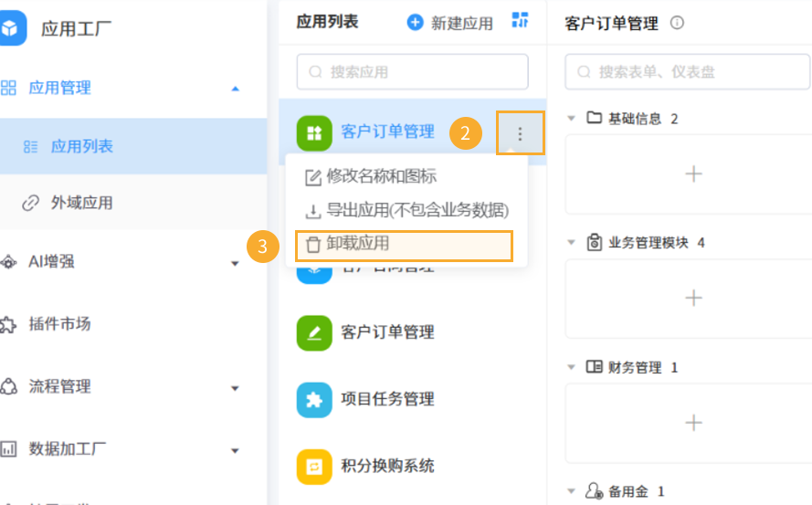Click the yellow 积分换购系统 icon
Screen dimensions: 812x505
click(x=314, y=467)
